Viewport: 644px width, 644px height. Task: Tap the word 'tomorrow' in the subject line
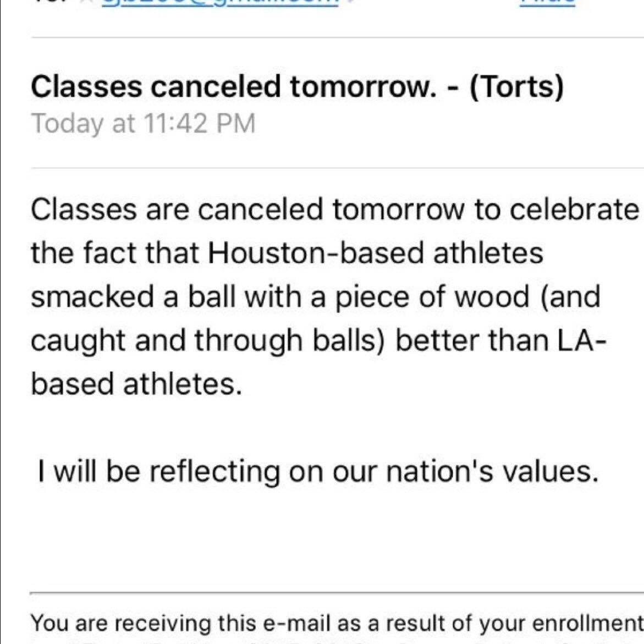click(363, 87)
